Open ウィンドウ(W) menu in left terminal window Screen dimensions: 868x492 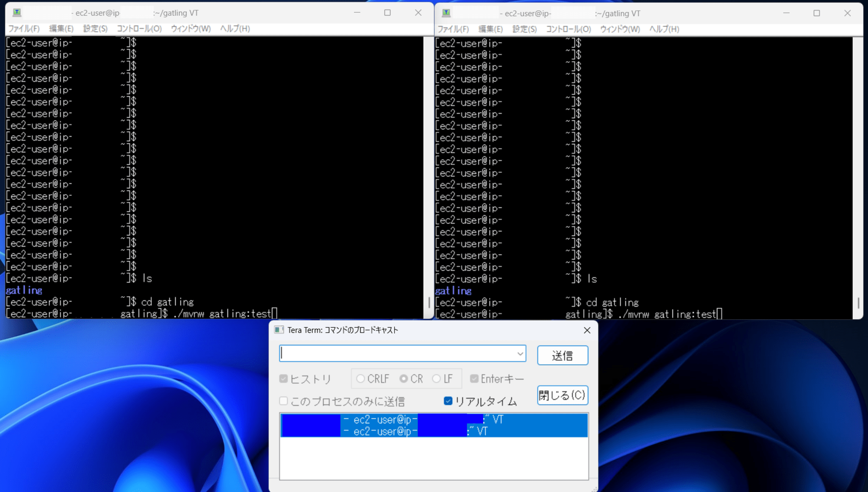[191, 29]
